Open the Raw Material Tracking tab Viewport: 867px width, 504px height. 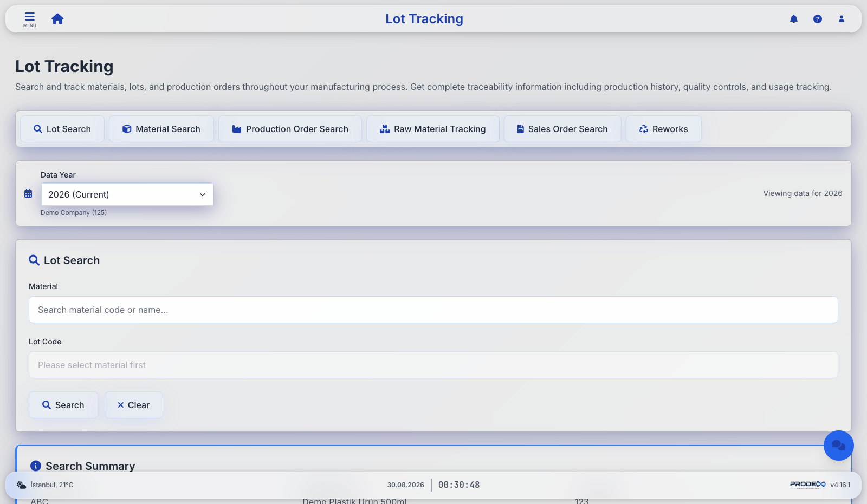click(433, 129)
